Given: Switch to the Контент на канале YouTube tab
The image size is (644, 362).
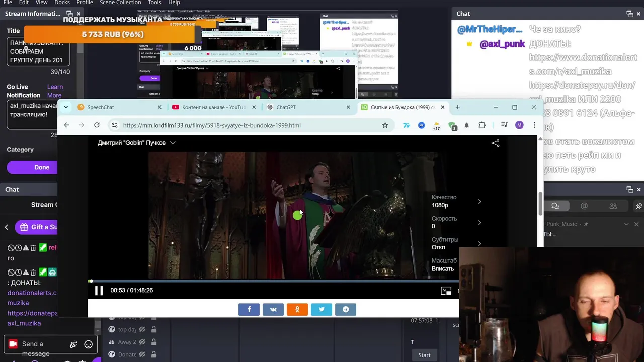Looking at the screenshot, I should coord(214,107).
